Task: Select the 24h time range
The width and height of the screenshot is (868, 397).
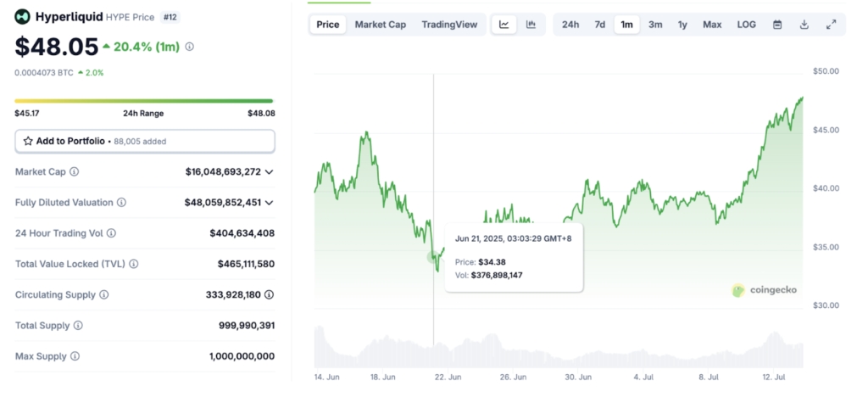Action: (570, 25)
